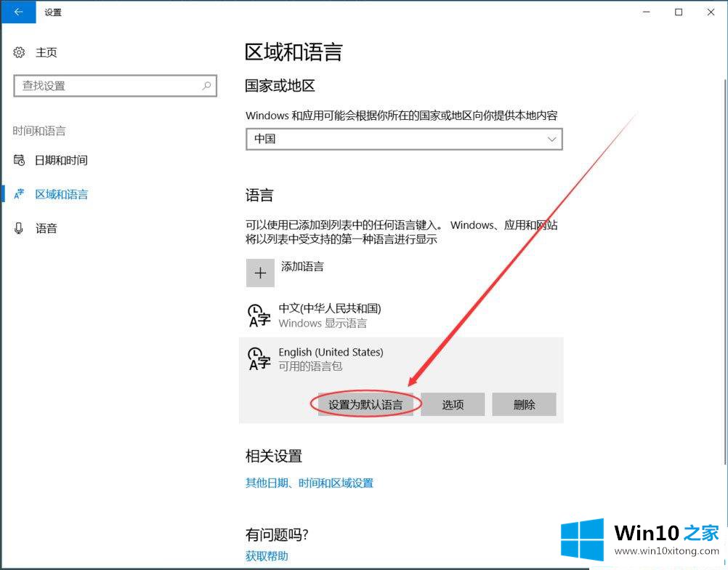Close the 设置 window
728x570 pixels.
[711, 12]
